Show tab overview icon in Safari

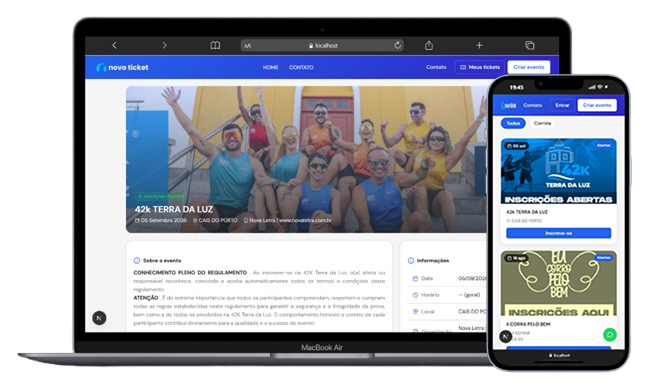[529, 45]
